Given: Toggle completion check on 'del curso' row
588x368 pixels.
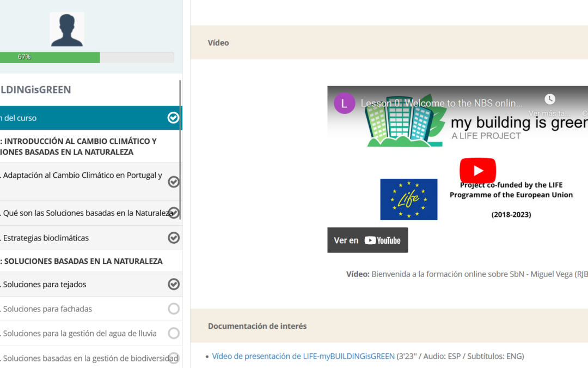Looking at the screenshot, I should [173, 118].
